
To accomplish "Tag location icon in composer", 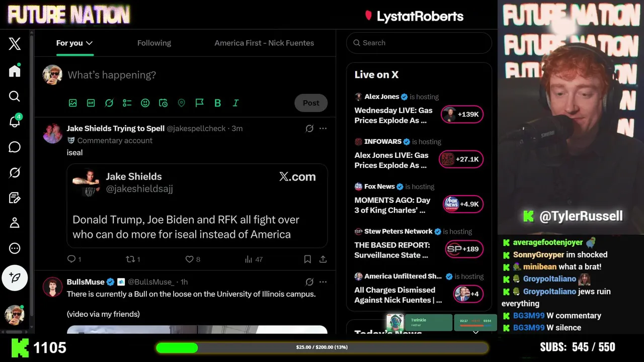I will [182, 103].
